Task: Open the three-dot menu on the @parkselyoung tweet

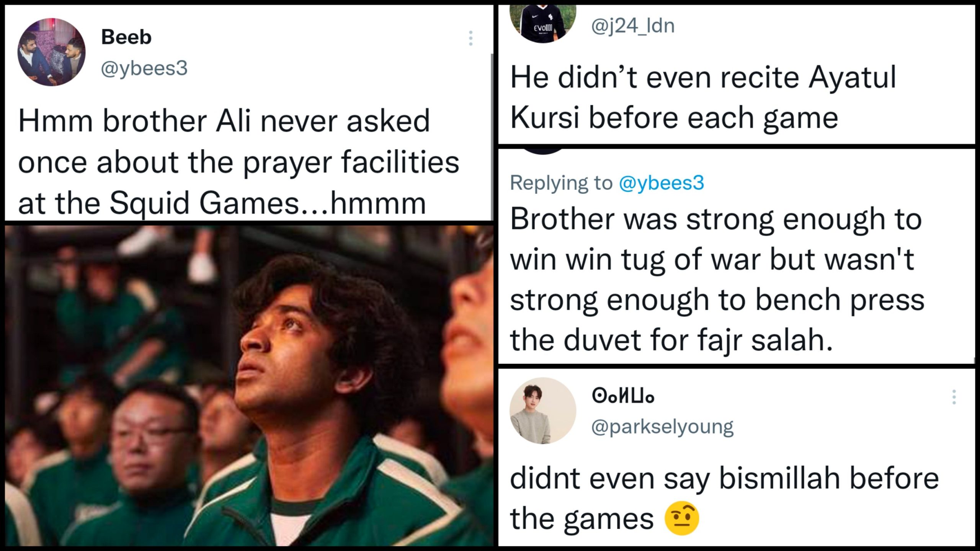Action: point(954,397)
